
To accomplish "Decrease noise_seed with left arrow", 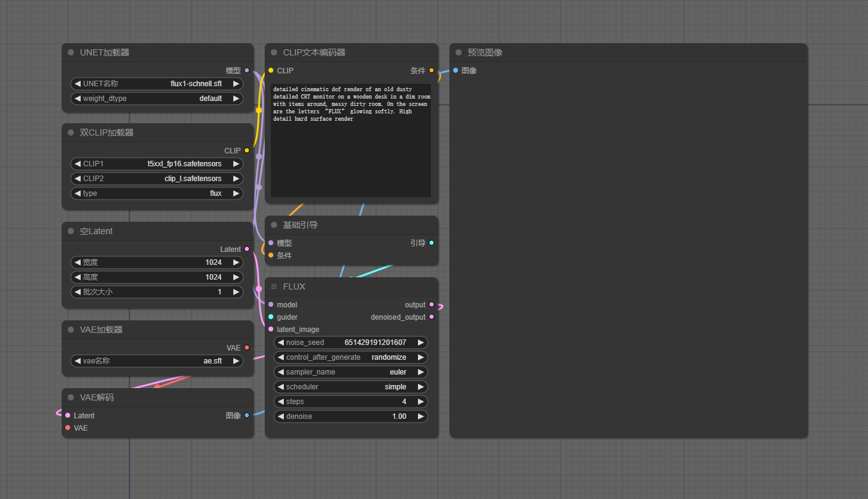I will point(281,343).
